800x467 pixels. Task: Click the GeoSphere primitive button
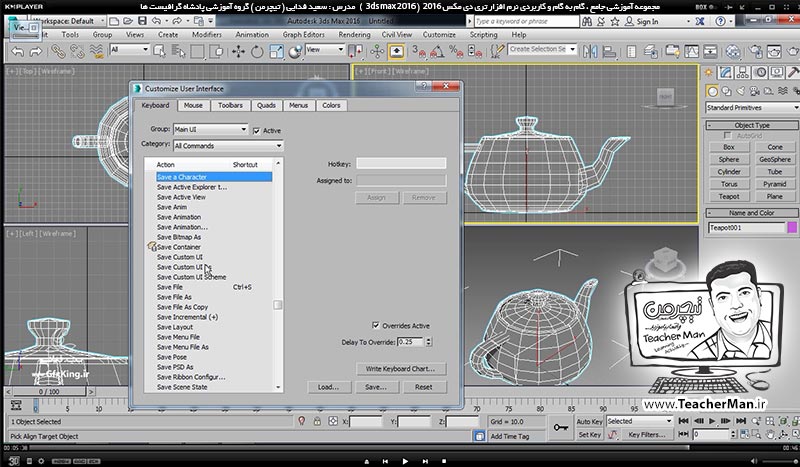point(774,159)
